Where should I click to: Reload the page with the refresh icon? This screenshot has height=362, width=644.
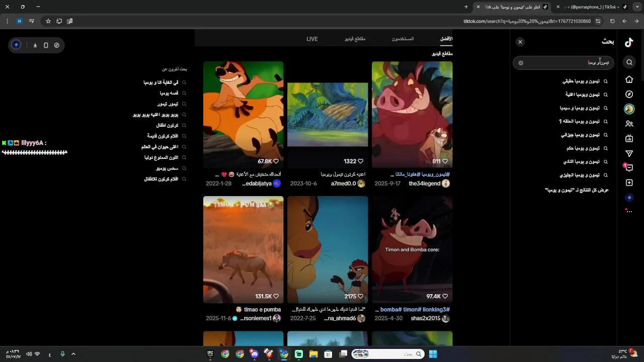[612, 21]
